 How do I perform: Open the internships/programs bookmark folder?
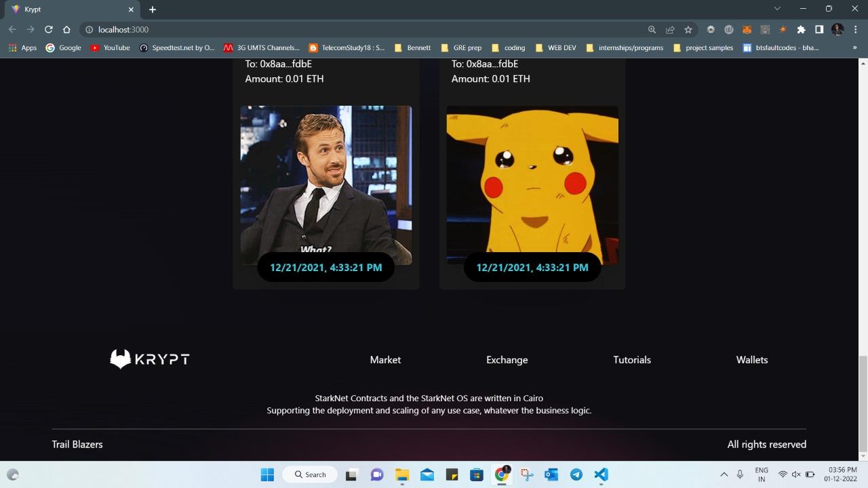[624, 48]
